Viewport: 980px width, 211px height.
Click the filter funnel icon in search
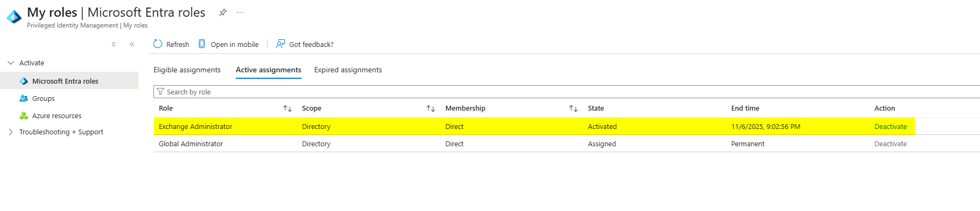point(160,92)
